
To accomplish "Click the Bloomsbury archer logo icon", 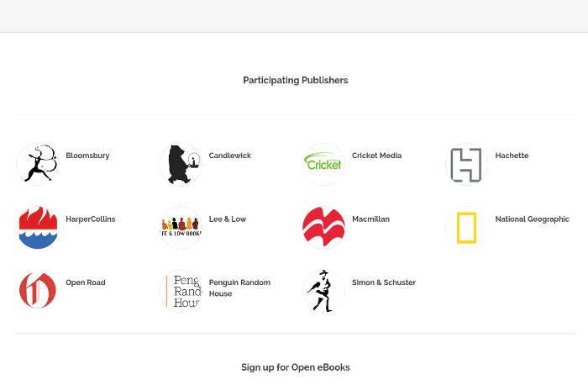I will pos(38,164).
